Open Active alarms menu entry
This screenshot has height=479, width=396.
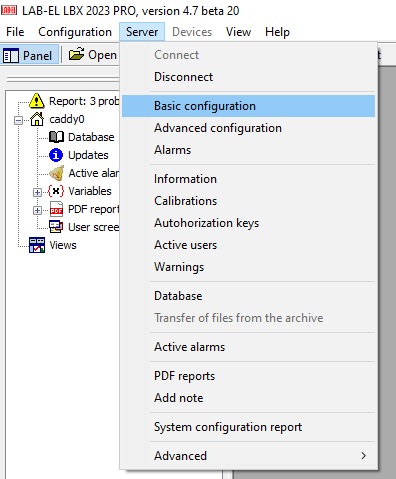click(248, 347)
